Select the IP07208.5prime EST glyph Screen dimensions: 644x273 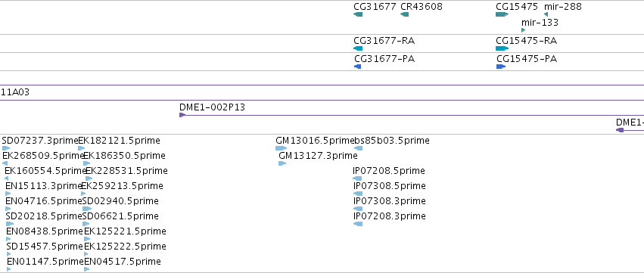357,178
